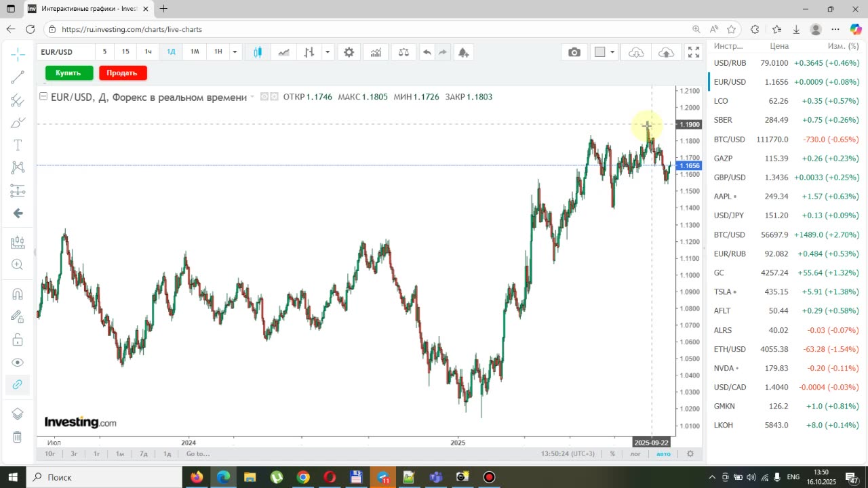Click the EUR/USD symbol input field

click(x=65, y=52)
